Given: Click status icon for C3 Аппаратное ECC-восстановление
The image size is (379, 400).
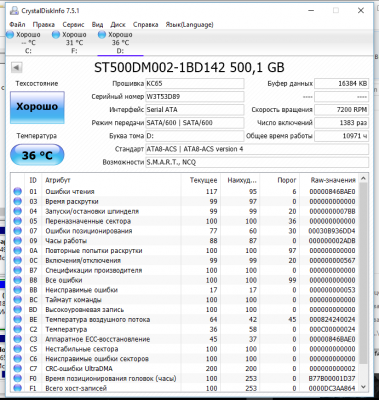Looking at the screenshot, I should pyautogui.click(x=17, y=339).
